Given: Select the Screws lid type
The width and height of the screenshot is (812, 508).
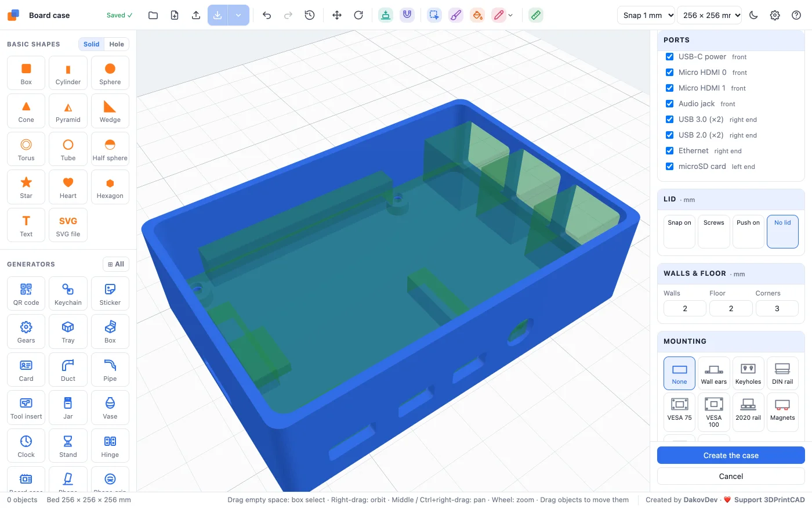Looking at the screenshot, I should tap(714, 232).
